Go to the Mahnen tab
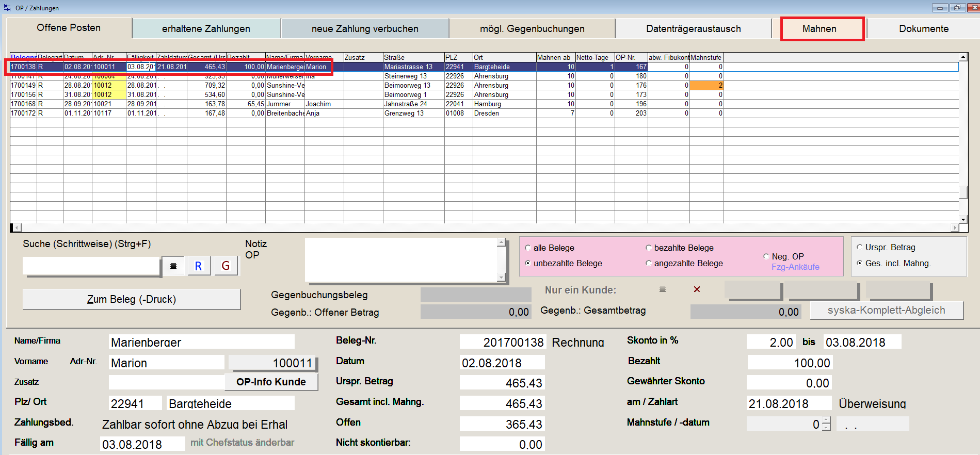Viewport: 980px width, 455px height. (x=819, y=29)
